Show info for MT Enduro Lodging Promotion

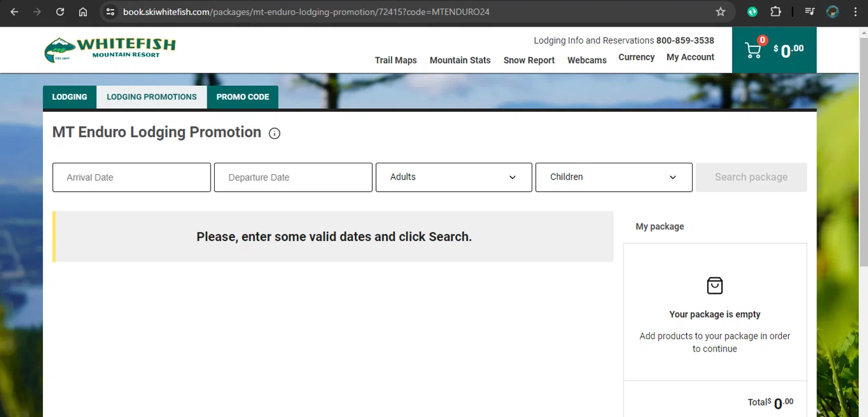click(x=275, y=134)
